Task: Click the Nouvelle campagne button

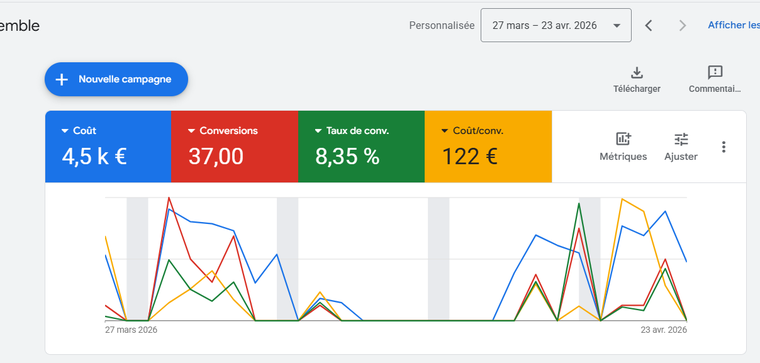Action: (x=116, y=79)
